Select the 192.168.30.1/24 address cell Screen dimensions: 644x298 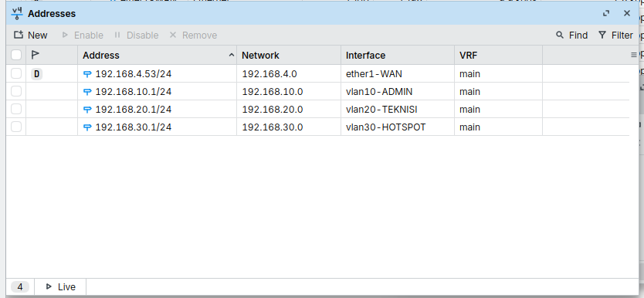(x=157, y=127)
